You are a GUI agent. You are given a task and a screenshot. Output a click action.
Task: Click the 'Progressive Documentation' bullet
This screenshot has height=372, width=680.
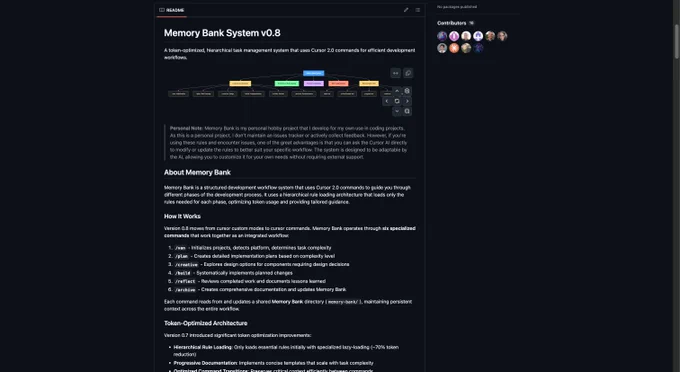[x=273, y=363]
